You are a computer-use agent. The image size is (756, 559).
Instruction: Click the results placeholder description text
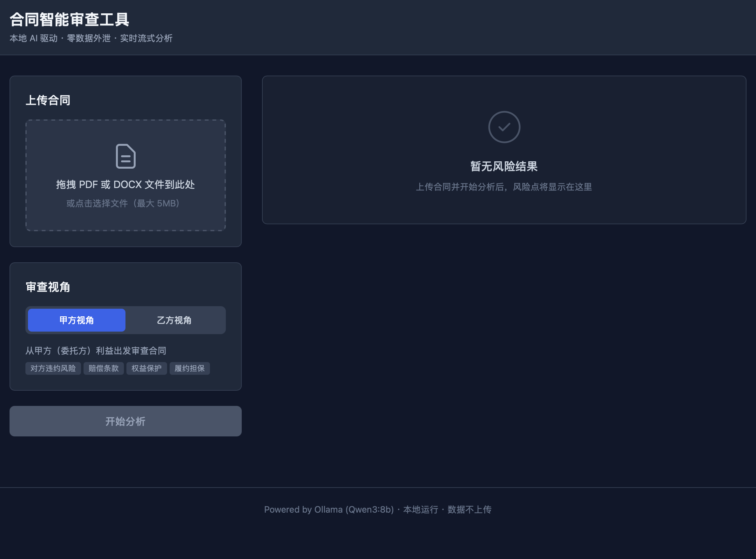point(504,187)
